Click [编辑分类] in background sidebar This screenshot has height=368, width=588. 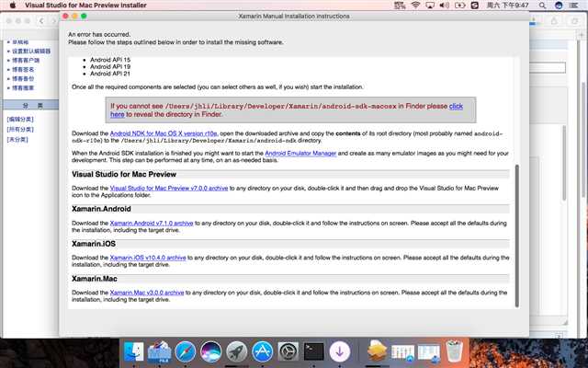click(x=20, y=119)
